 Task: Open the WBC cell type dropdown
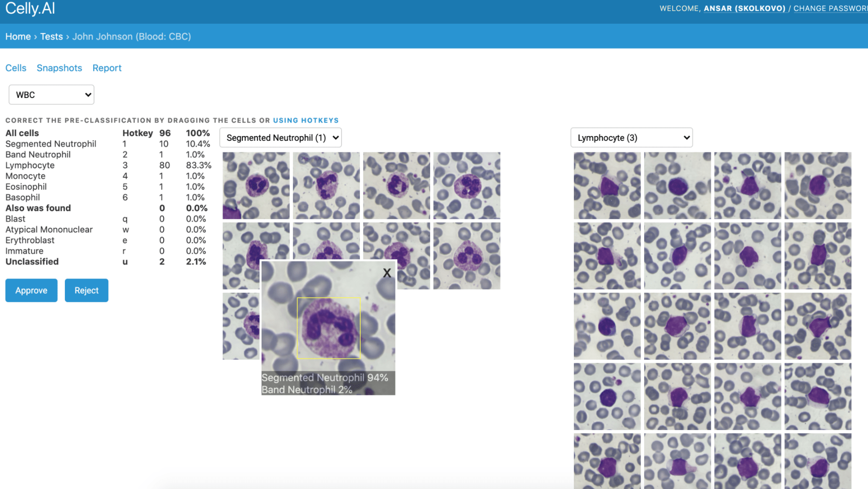coord(51,95)
